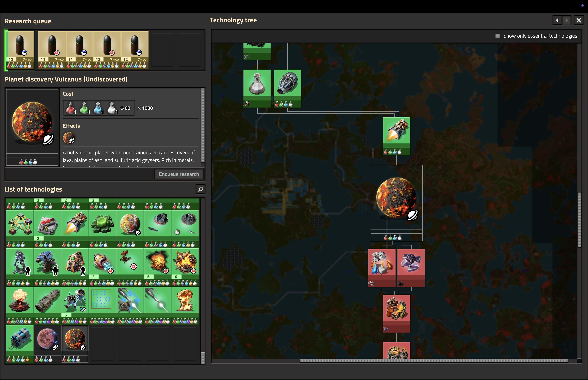Click the small Vulcanus planet icon under Effects

[69, 138]
